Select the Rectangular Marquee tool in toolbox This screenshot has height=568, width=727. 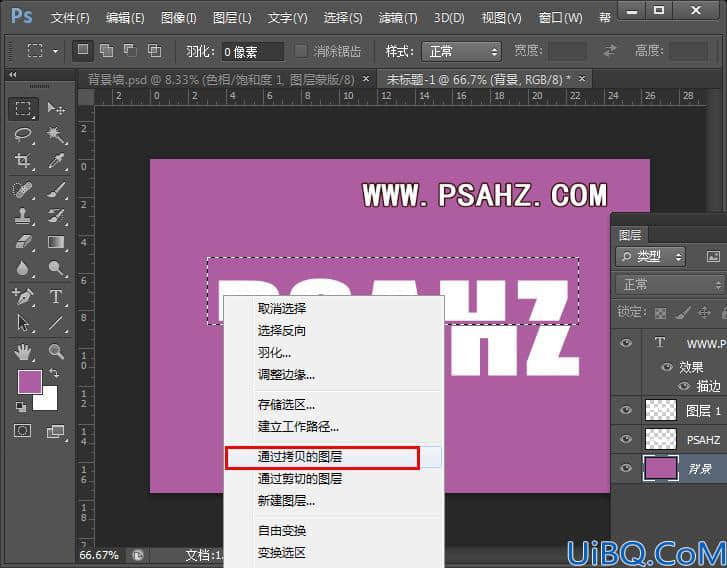(x=23, y=108)
